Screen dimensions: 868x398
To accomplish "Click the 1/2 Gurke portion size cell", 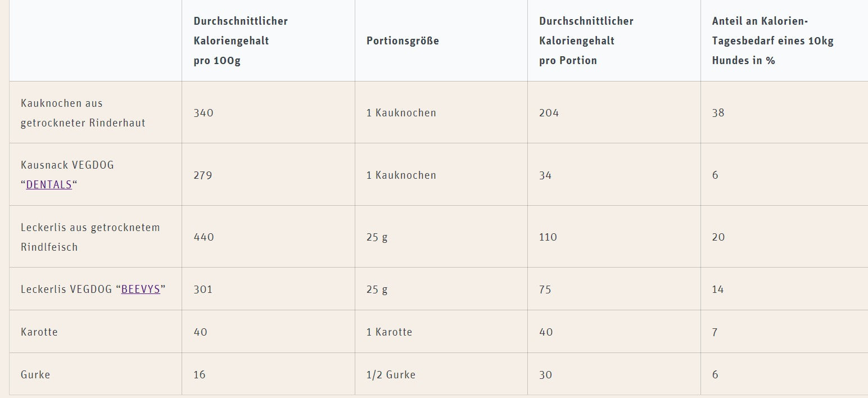I will 391,375.
